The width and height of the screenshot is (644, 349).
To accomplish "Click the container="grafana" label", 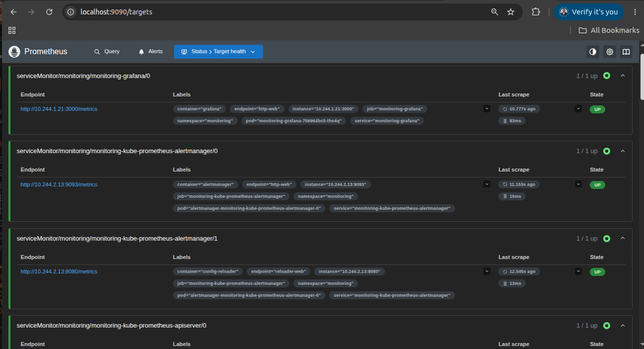I will (200, 109).
